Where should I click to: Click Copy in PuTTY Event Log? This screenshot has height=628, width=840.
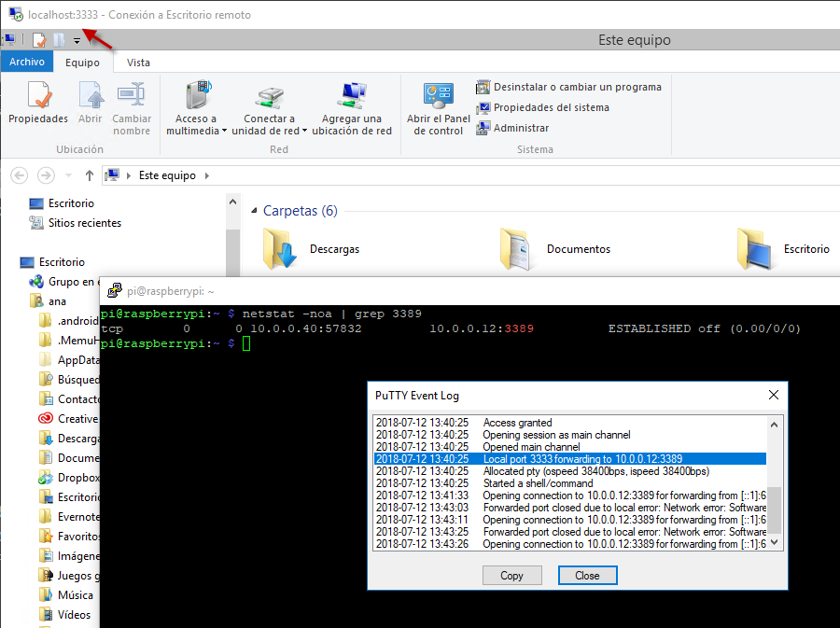point(511,576)
